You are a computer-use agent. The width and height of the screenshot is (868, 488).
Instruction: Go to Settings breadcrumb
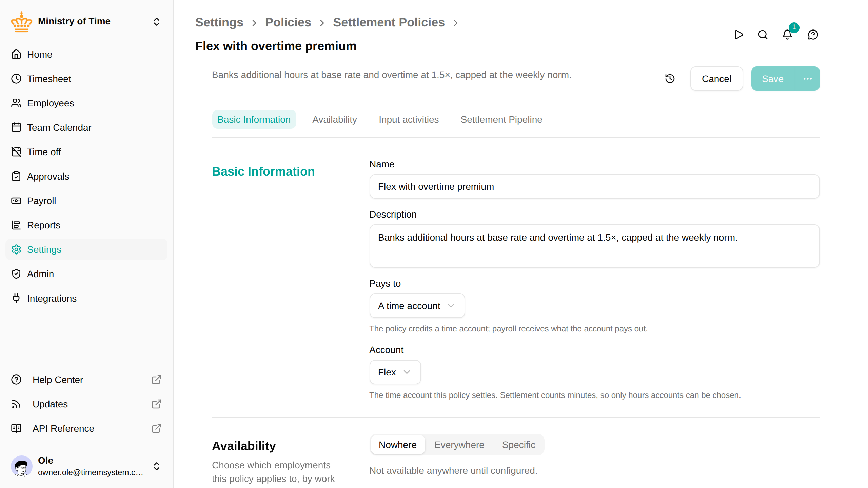(219, 22)
